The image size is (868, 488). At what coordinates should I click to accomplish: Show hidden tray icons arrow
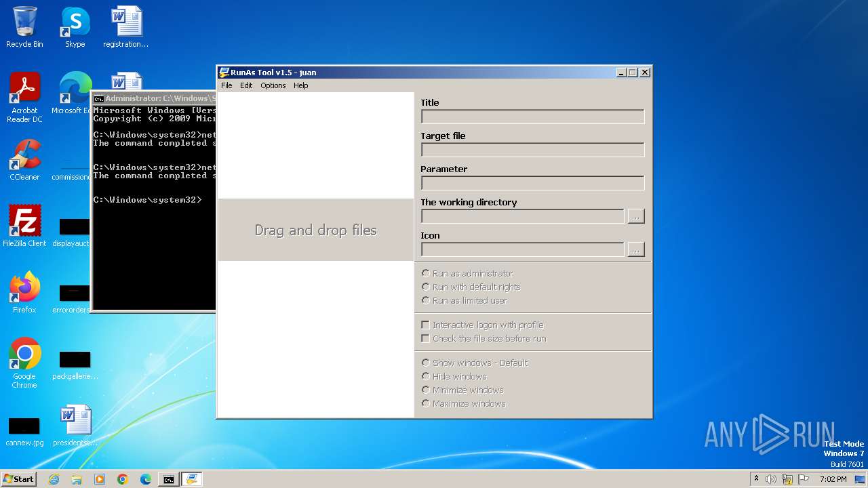[756, 479]
